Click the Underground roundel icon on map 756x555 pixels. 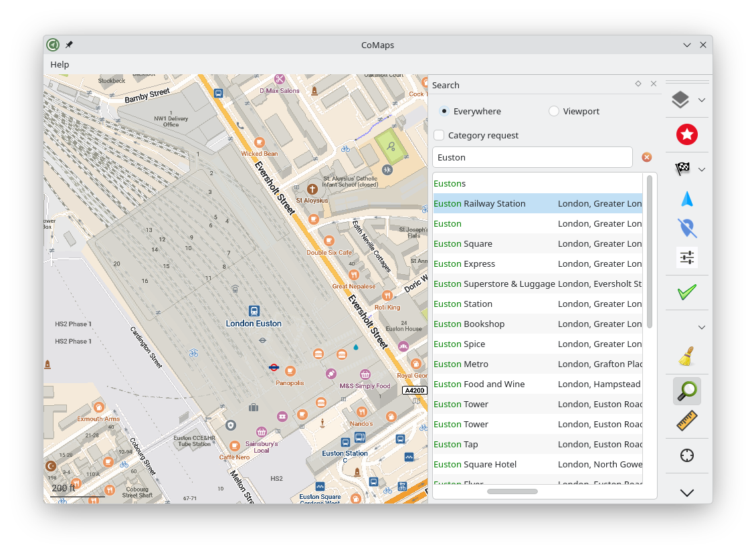click(274, 368)
